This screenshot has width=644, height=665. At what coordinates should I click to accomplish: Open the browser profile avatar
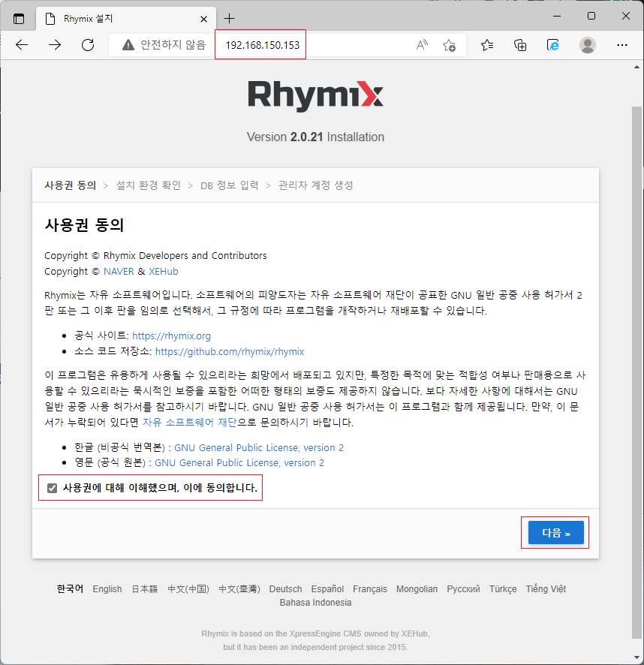[x=588, y=45]
